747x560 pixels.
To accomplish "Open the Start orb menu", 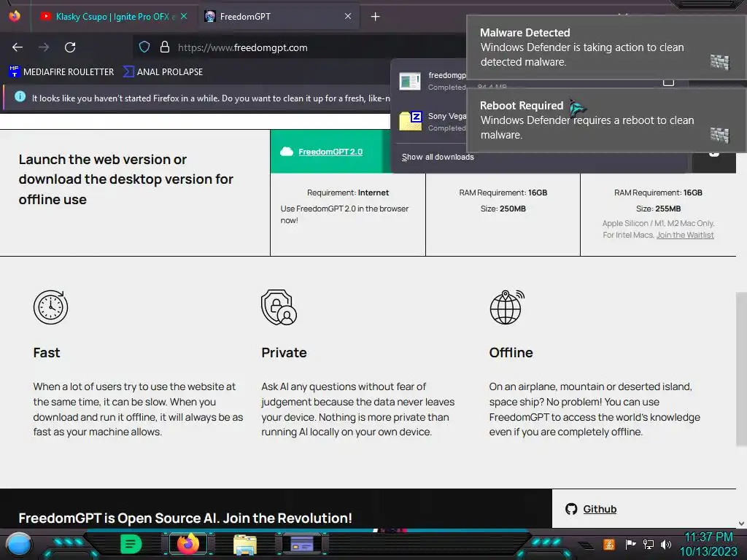I will tap(18, 544).
